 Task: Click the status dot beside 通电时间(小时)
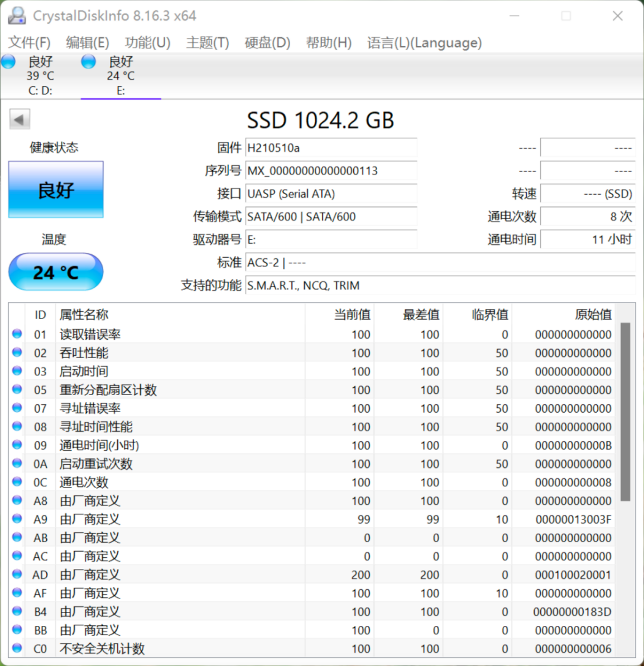pyautogui.click(x=17, y=445)
